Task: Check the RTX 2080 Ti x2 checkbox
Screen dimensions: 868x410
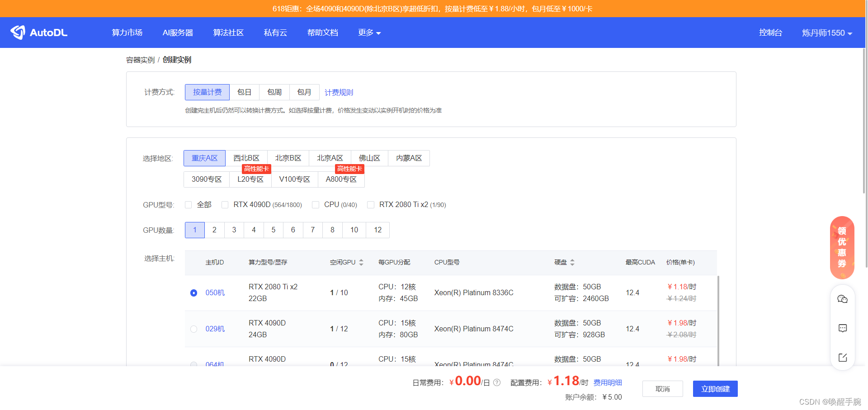Action: [371, 205]
